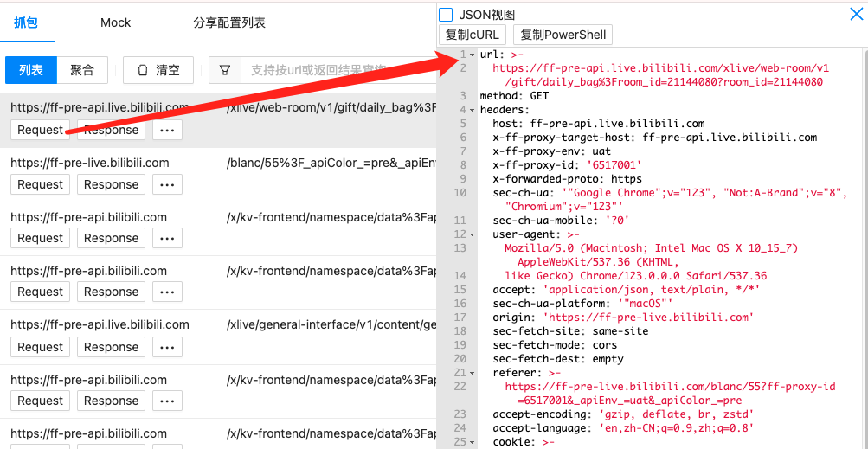Click the https://ff-pre-live.bilibili.com row host

click(x=90, y=163)
